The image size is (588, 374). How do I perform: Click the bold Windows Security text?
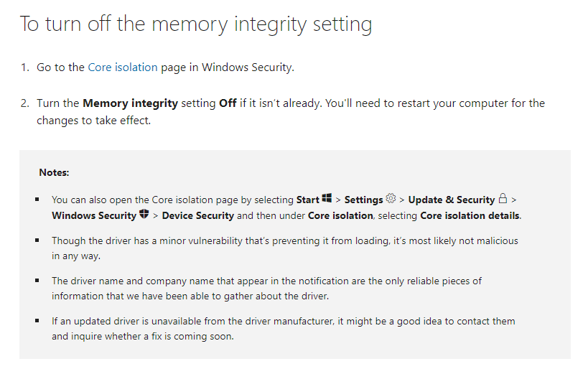click(93, 215)
